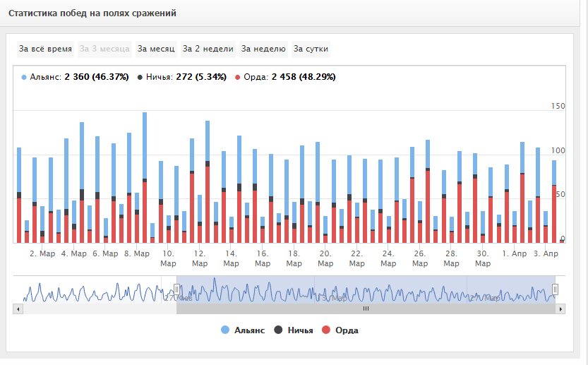Click the '26. Мар' axis label

[x=420, y=259]
